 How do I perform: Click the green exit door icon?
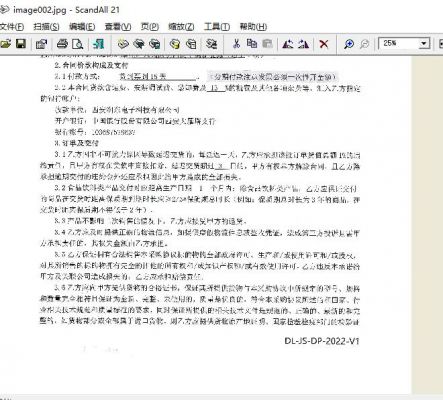pos(98,44)
